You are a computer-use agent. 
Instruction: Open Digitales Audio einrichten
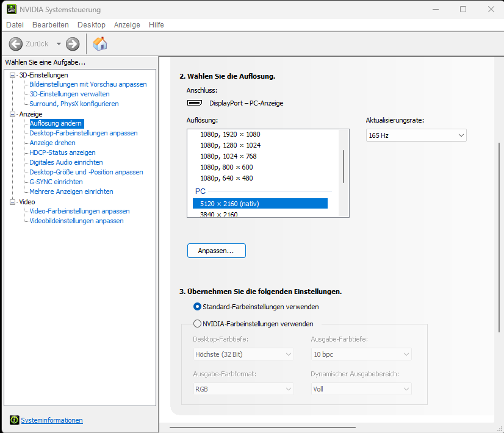(x=67, y=162)
